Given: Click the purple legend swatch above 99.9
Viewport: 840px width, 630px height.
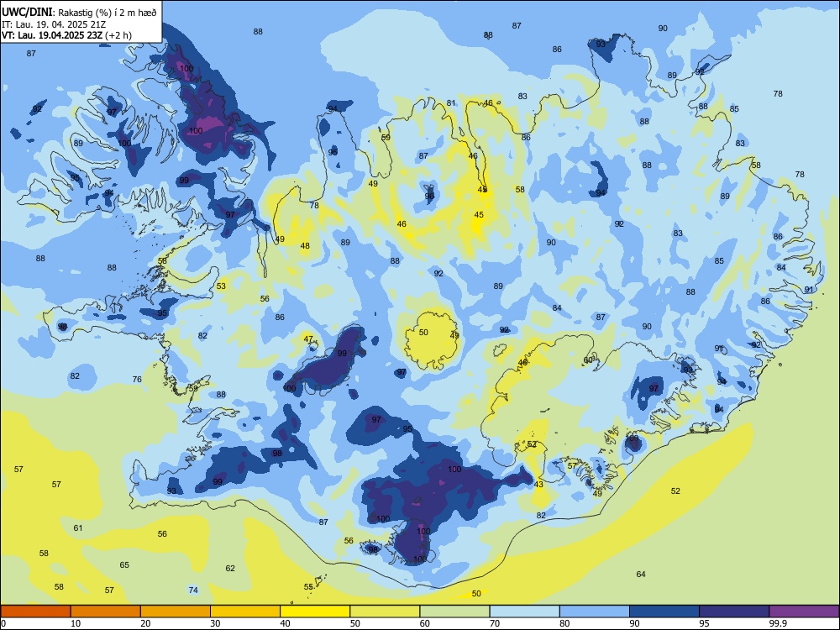Looking at the screenshot, I should (804, 612).
